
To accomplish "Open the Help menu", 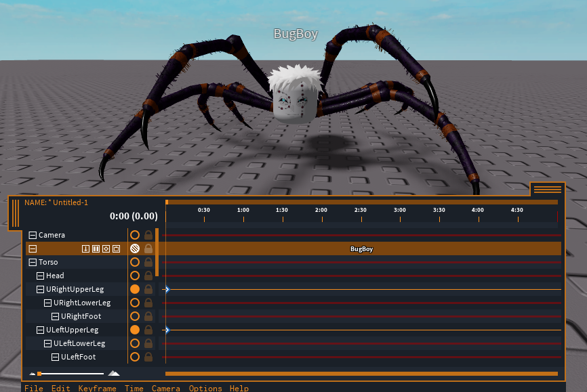I will [239, 388].
